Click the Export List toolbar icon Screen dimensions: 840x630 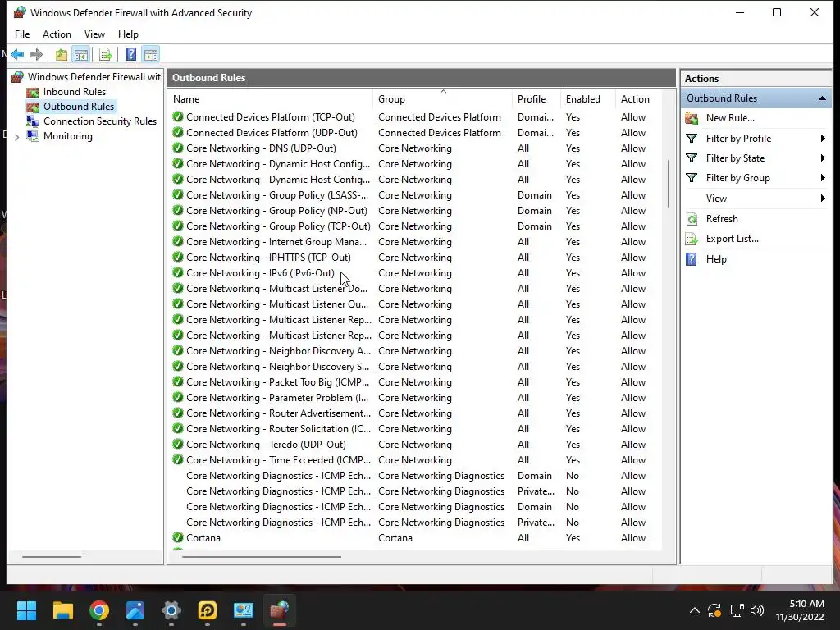[x=106, y=54]
